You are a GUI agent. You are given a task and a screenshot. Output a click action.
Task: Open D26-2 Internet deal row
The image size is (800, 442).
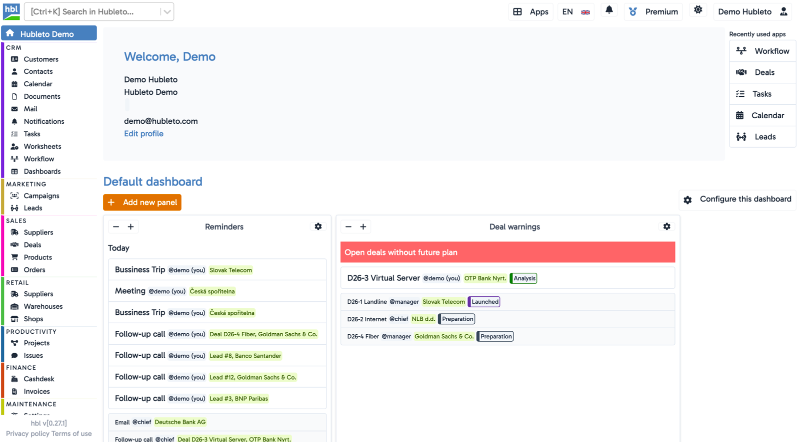pos(508,319)
